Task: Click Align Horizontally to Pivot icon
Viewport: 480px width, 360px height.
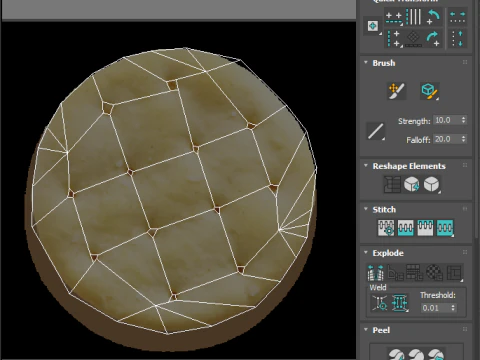Action: tap(394, 17)
